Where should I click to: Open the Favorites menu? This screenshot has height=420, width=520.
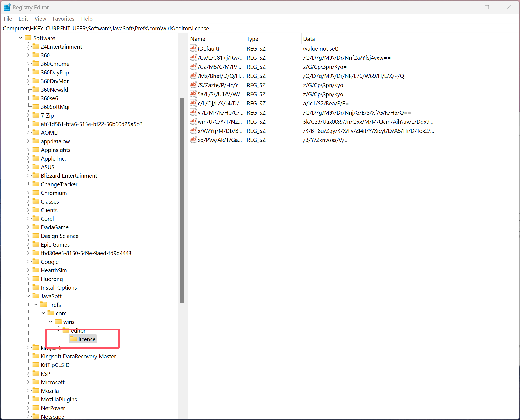point(63,19)
